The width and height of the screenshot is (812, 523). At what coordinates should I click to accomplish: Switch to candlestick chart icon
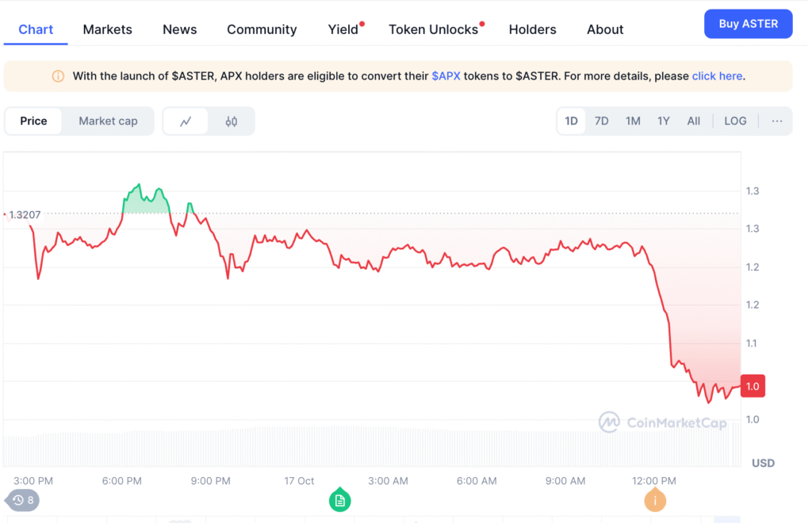pyautogui.click(x=232, y=121)
